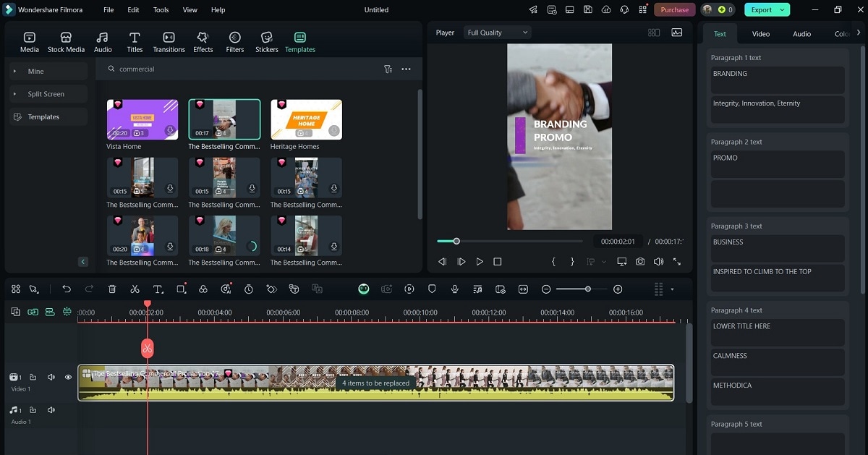This screenshot has height=455, width=868.
Task: Record voiceover with microphone icon
Action: tap(454, 289)
